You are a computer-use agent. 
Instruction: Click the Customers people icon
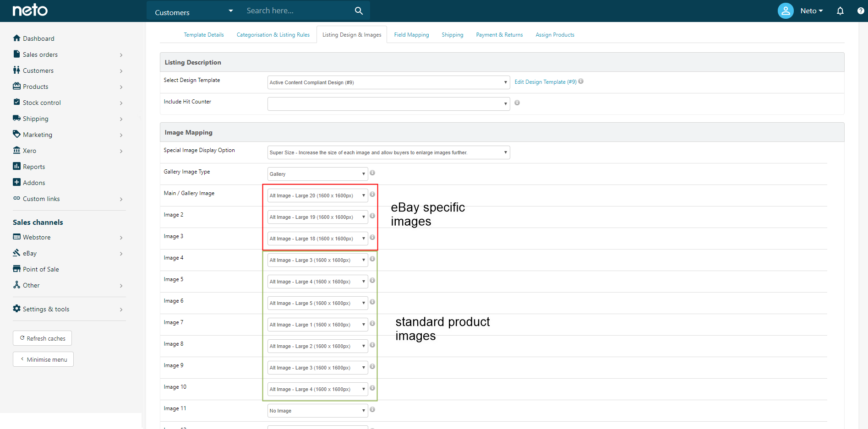pyautogui.click(x=17, y=70)
